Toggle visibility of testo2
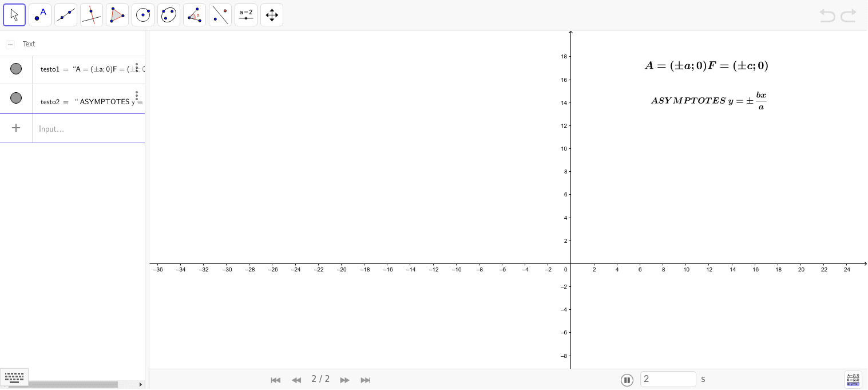The image size is (868, 390). [x=16, y=98]
